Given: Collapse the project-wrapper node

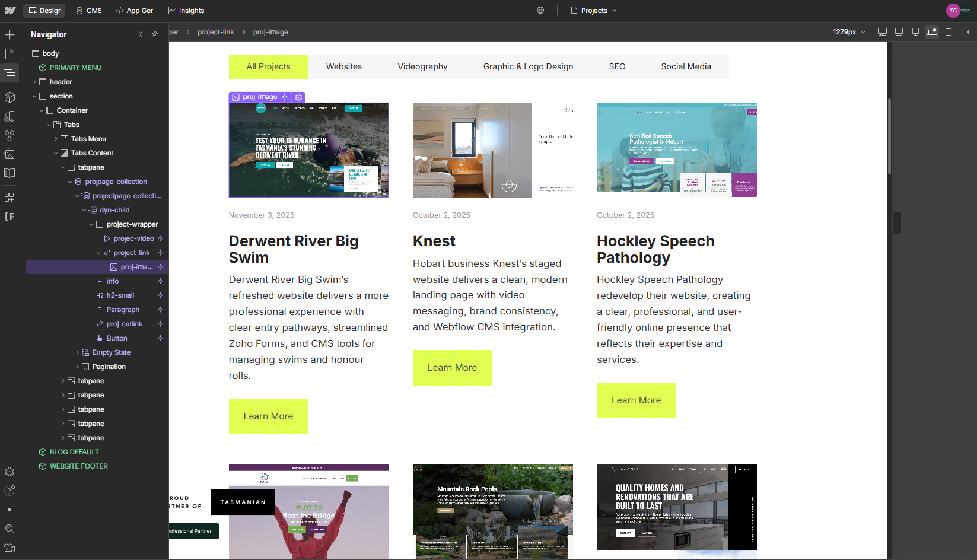Looking at the screenshot, I should tap(91, 224).
